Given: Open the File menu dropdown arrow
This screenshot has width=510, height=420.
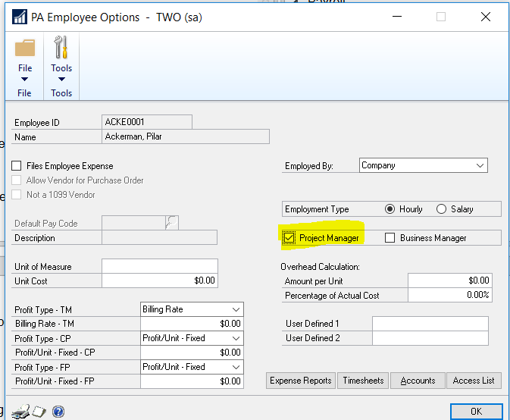Looking at the screenshot, I should click(25, 79).
